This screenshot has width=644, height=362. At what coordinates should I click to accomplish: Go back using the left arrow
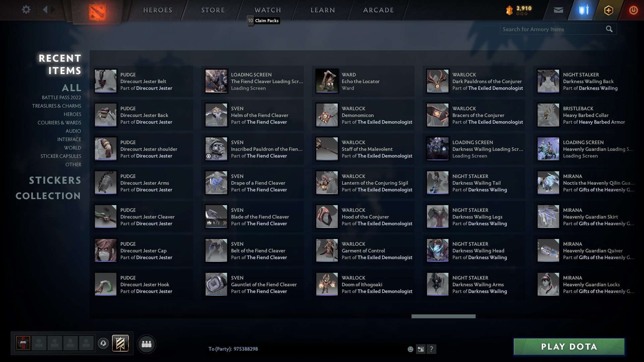point(45,10)
